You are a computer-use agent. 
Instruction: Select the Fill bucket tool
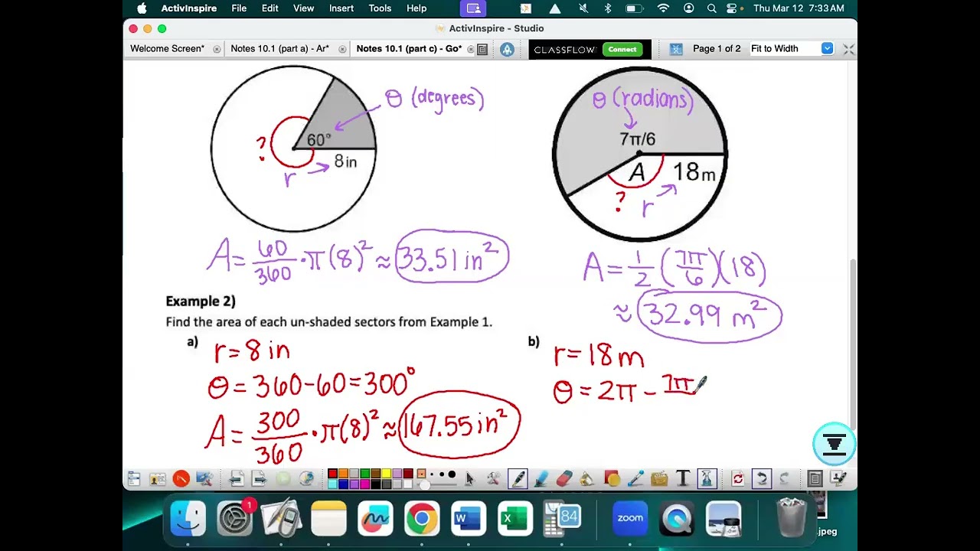(588, 479)
